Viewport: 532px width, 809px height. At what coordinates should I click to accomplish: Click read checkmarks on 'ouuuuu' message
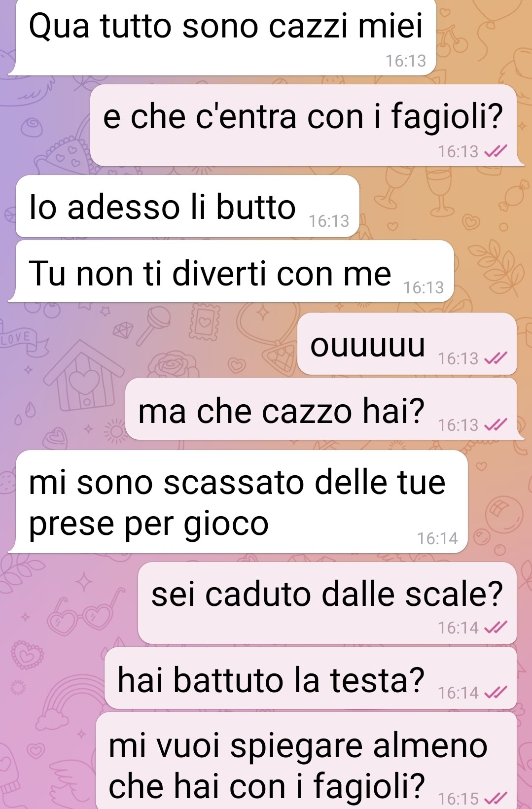(x=496, y=359)
